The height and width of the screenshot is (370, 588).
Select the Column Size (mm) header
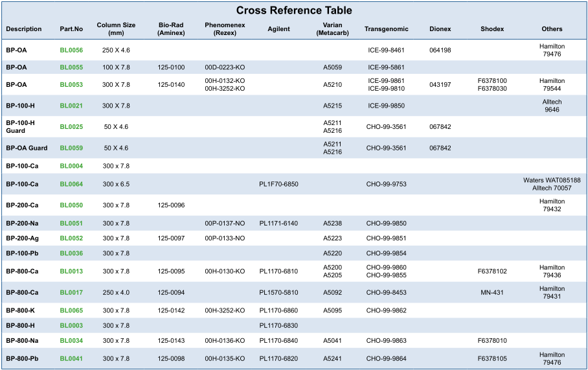point(116,29)
